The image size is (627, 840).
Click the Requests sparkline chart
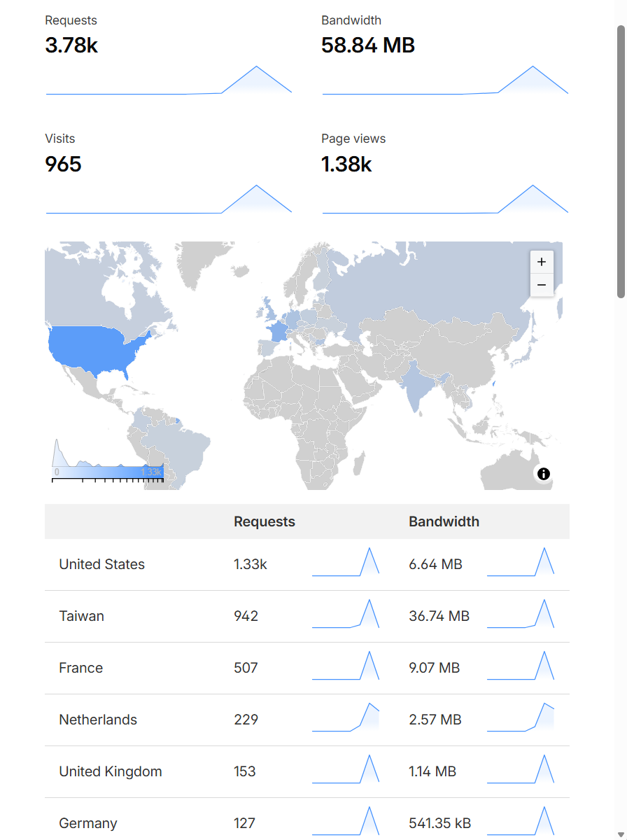click(169, 80)
